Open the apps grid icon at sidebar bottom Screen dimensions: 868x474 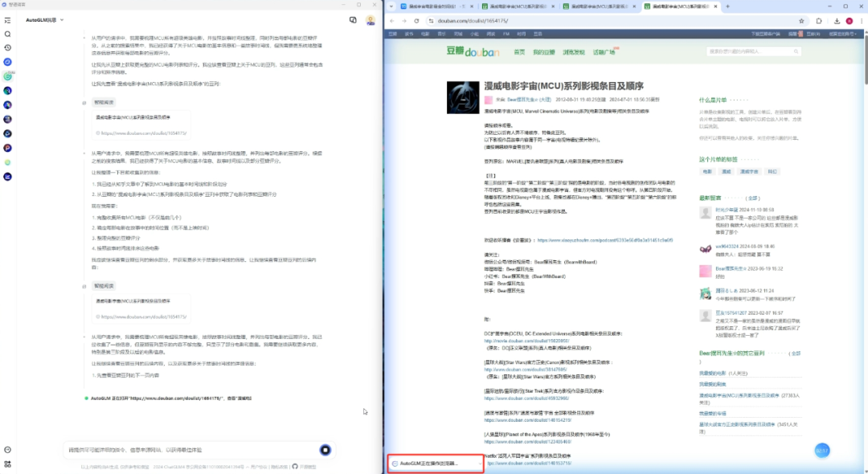click(x=7, y=464)
